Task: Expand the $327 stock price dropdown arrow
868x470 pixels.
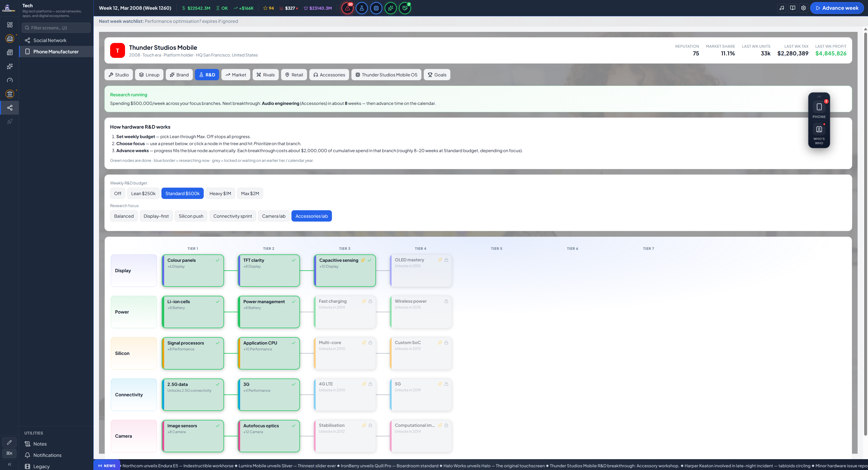Action: (297, 8)
